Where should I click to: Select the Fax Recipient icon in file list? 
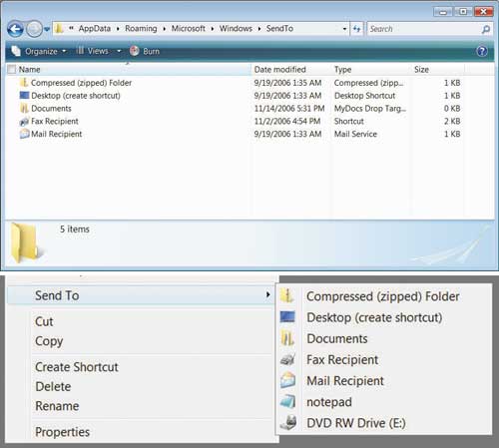pos(24,122)
